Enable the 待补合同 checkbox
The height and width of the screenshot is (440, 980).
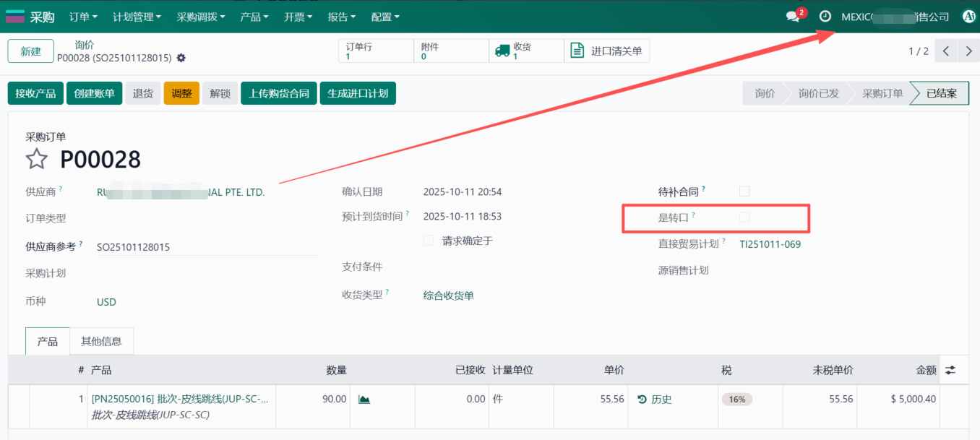(744, 191)
